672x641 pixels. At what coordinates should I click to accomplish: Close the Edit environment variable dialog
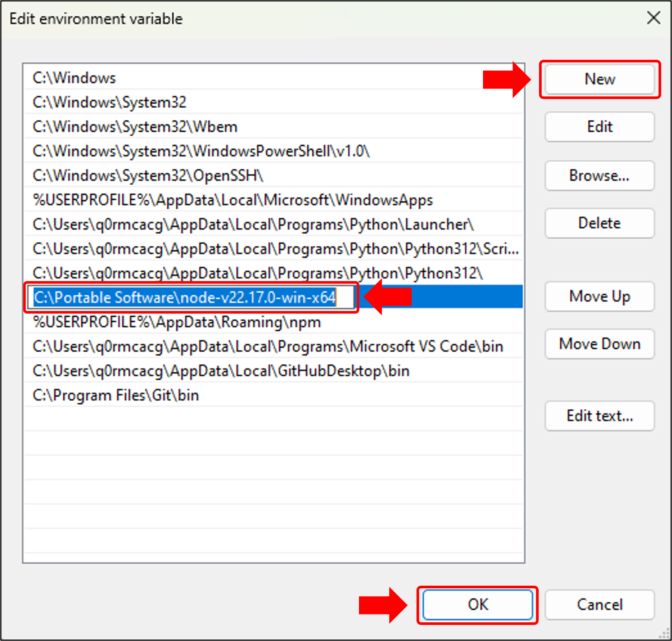[654, 18]
